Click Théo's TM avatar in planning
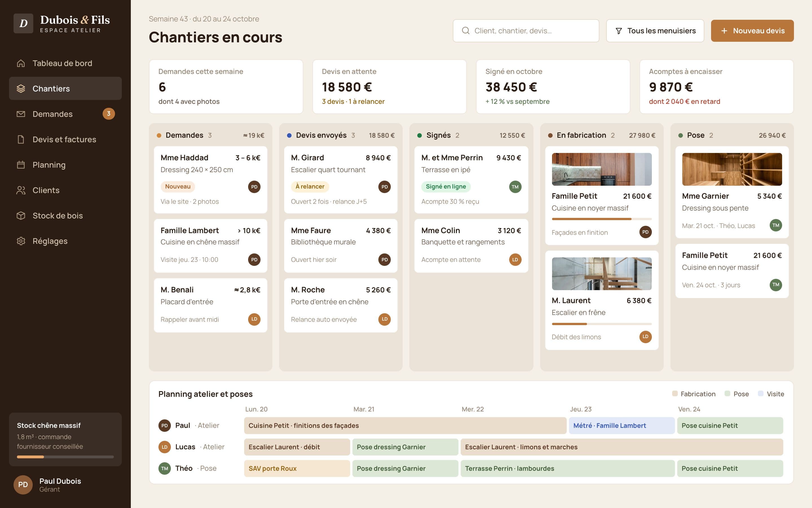Screen dimensions: 812x508 click(164, 468)
